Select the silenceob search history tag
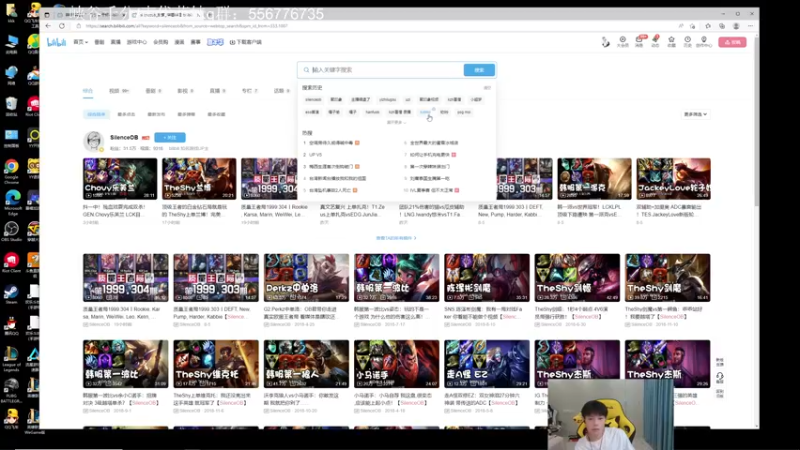This screenshot has width=800, height=450. point(313,99)
